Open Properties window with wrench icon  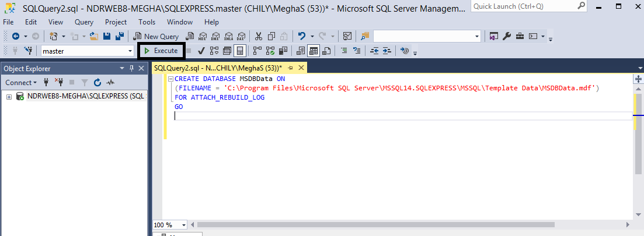[506, 37]
